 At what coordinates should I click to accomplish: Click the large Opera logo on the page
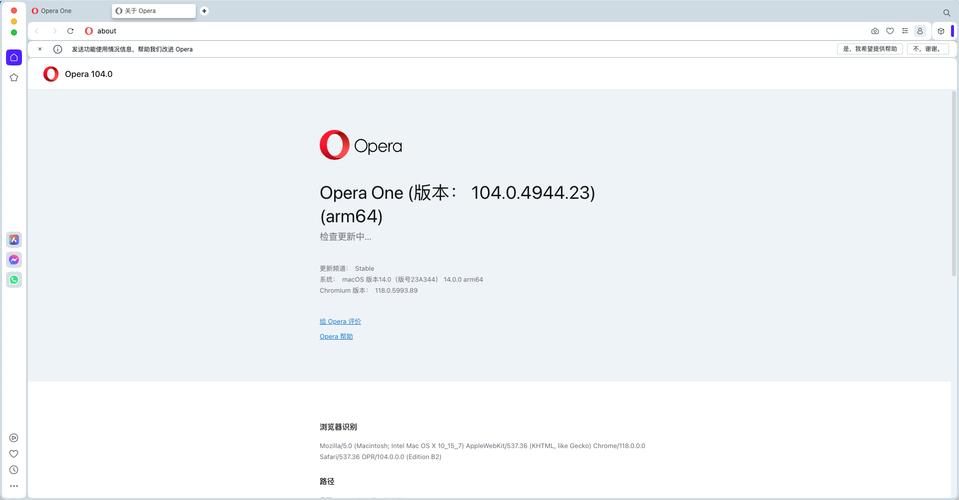pos(361,145)
